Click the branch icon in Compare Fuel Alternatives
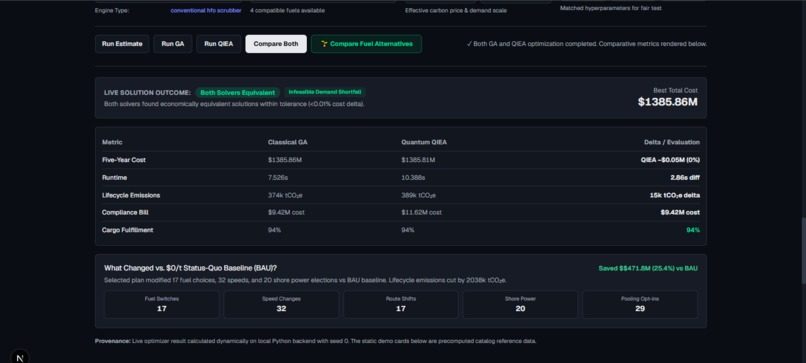The height and width of the screenshot is (363, 806). click(324, 44)
